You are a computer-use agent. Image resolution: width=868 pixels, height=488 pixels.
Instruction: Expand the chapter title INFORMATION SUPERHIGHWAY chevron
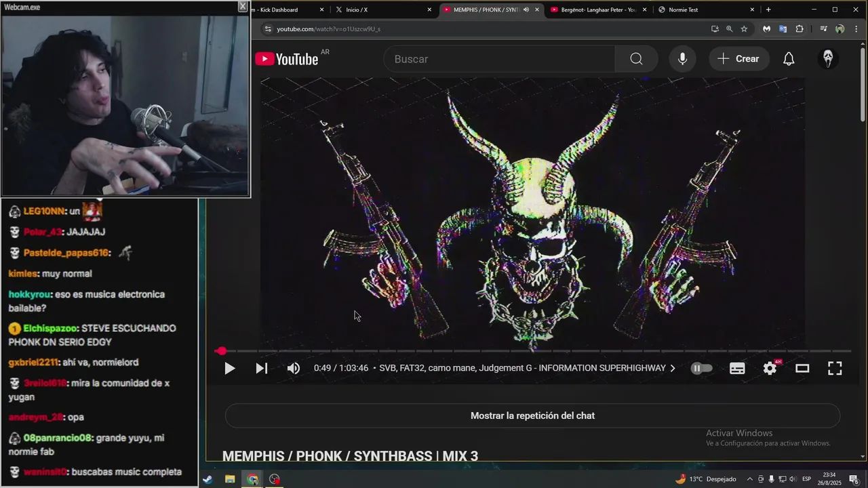tap(673, 368)
